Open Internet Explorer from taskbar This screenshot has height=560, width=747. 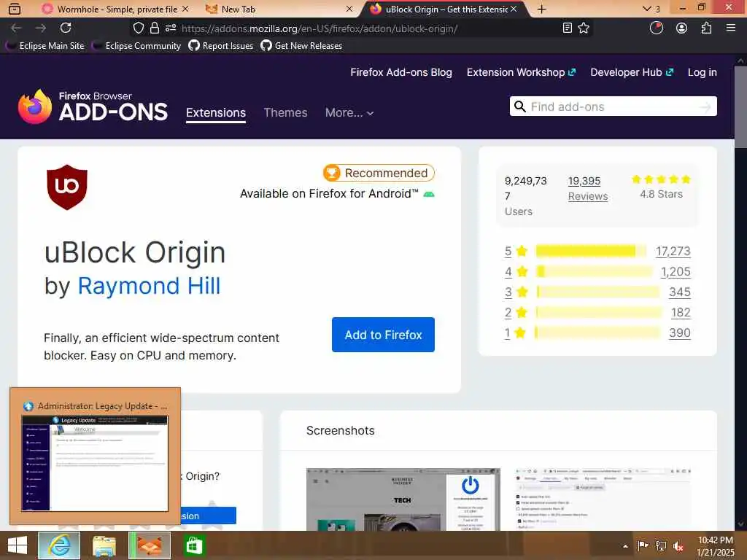59,545
